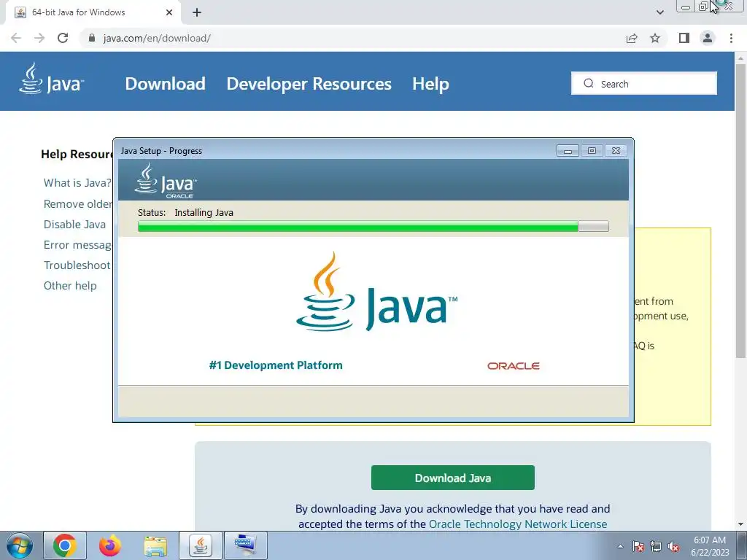Open the browser side panel icon

point(684,38)
